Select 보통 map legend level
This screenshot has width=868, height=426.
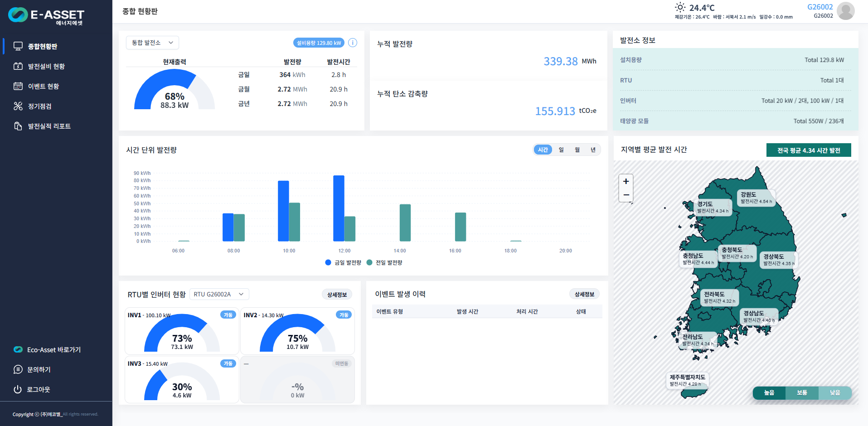point(802,392)
